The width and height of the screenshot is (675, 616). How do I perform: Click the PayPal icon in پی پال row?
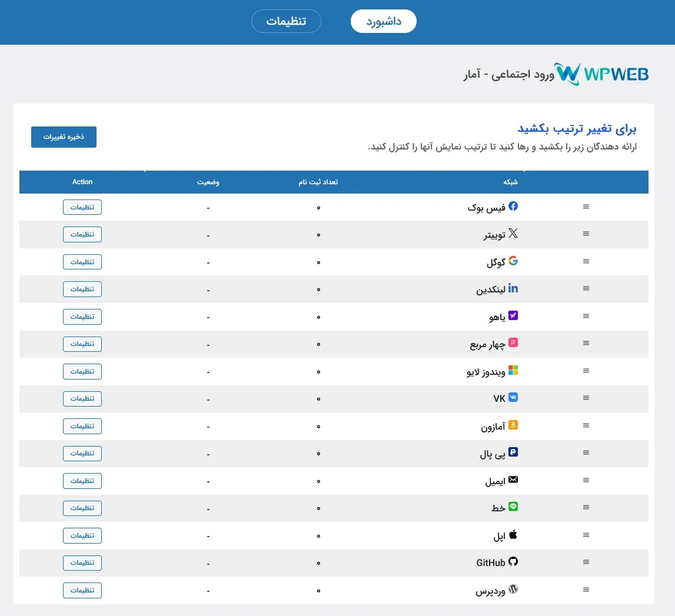tap(513, 452)
